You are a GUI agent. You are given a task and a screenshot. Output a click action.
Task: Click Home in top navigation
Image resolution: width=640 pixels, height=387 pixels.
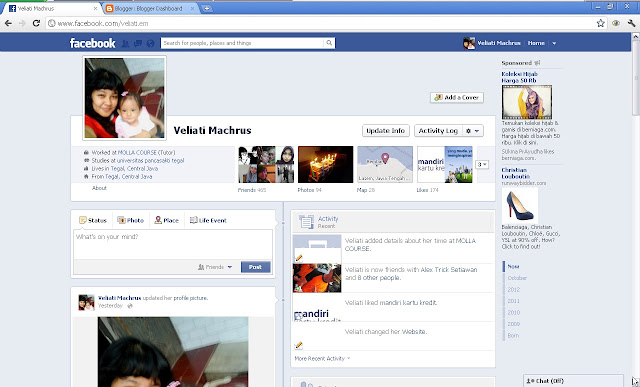coord(536,43)
